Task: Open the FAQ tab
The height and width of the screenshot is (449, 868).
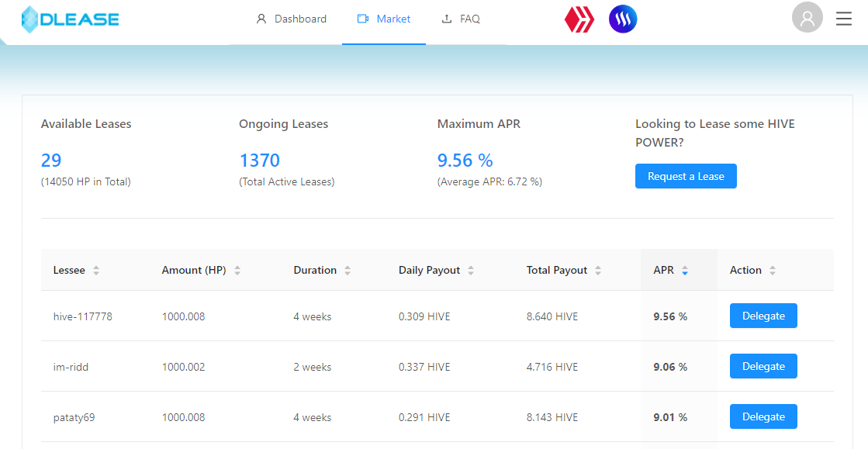Action: click(461, 19)
